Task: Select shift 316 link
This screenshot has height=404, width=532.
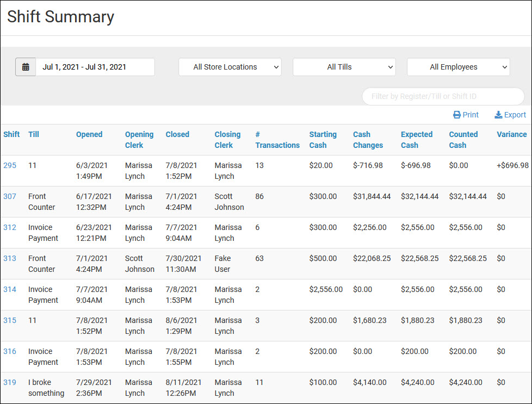Action: tap(10, 351)
